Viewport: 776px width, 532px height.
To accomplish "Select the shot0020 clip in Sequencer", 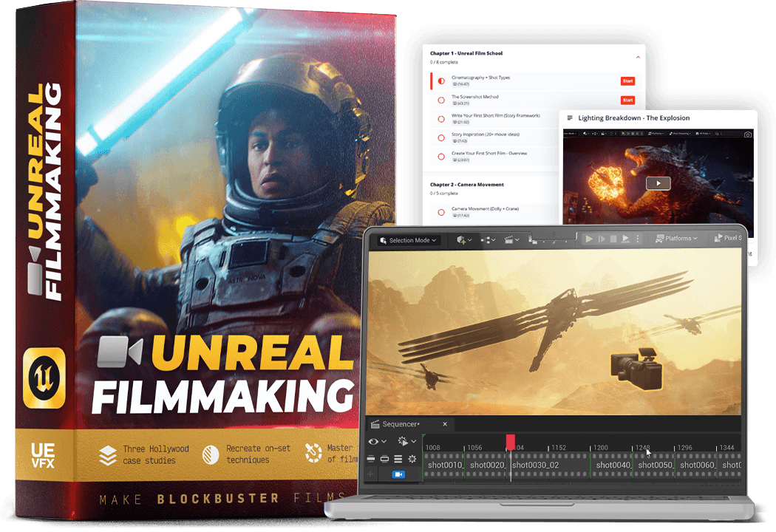I will point(486,465).
